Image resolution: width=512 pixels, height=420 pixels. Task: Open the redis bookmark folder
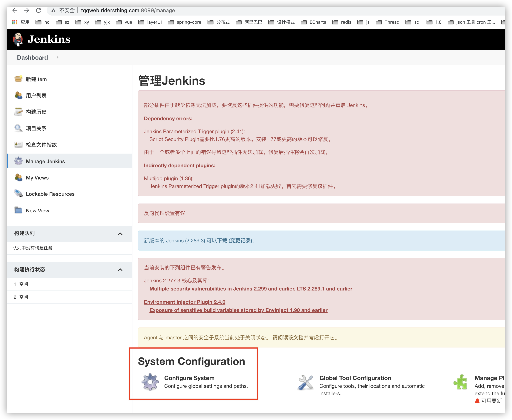click(x=342, y=22)
